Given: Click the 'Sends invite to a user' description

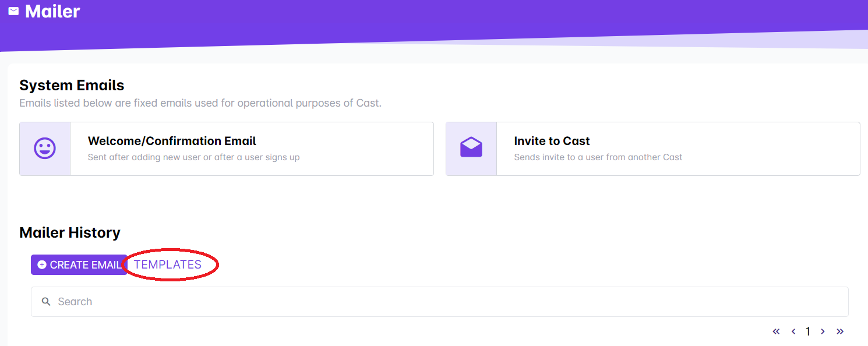Looking at the screenshot, I should point(598,157).
